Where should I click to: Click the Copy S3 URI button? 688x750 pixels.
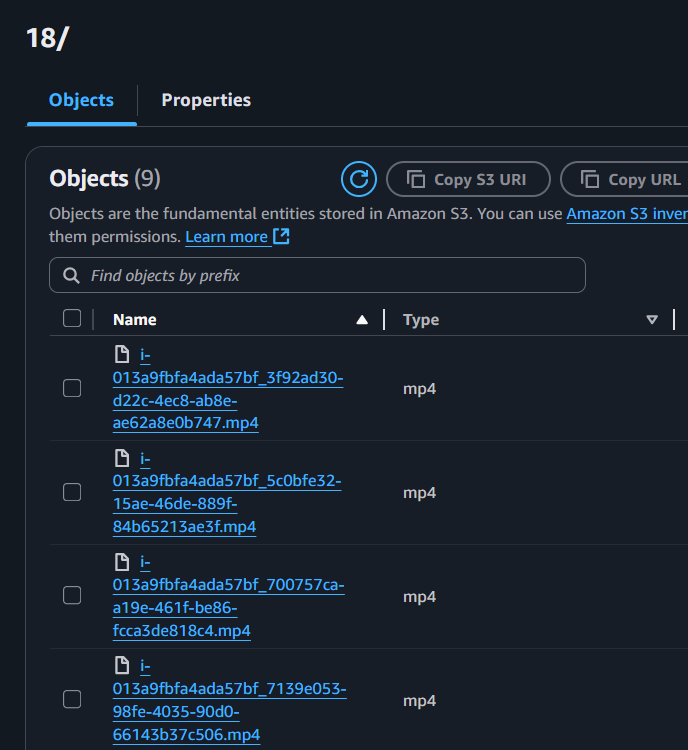point(468,179)
